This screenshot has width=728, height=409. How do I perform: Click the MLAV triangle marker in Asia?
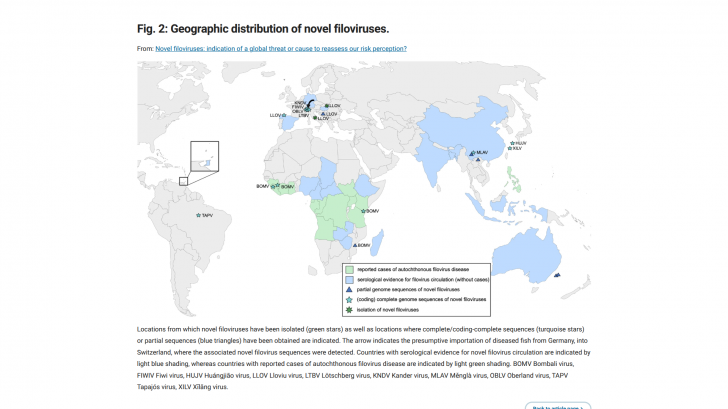[473, 152]
